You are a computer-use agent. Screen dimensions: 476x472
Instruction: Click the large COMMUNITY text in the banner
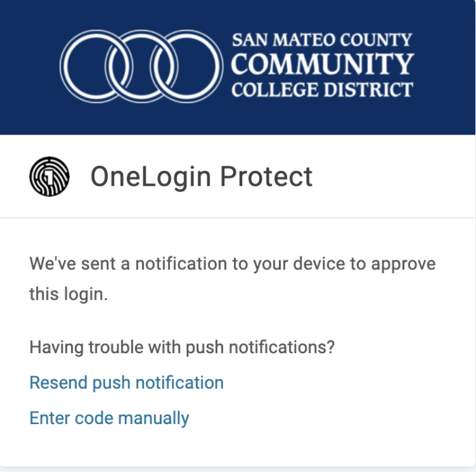321,64
